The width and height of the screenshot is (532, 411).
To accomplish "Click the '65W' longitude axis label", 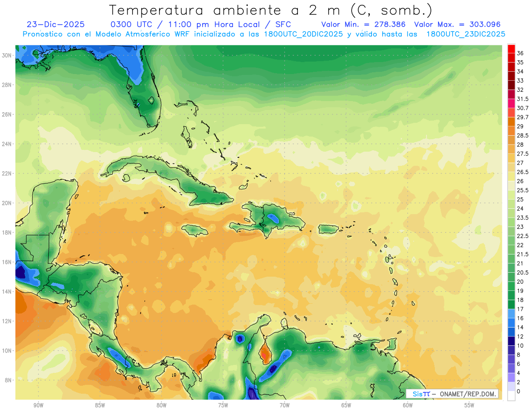I will pos(346,405).
